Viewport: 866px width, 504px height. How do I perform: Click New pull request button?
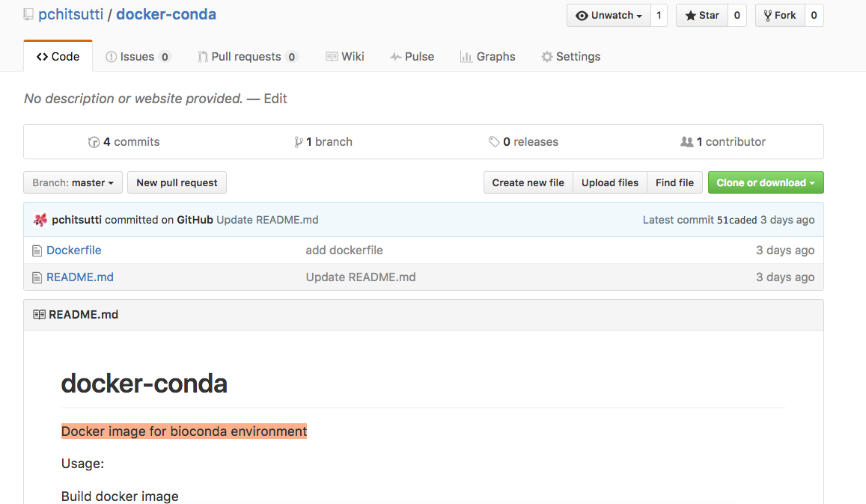tap(177, 182)
